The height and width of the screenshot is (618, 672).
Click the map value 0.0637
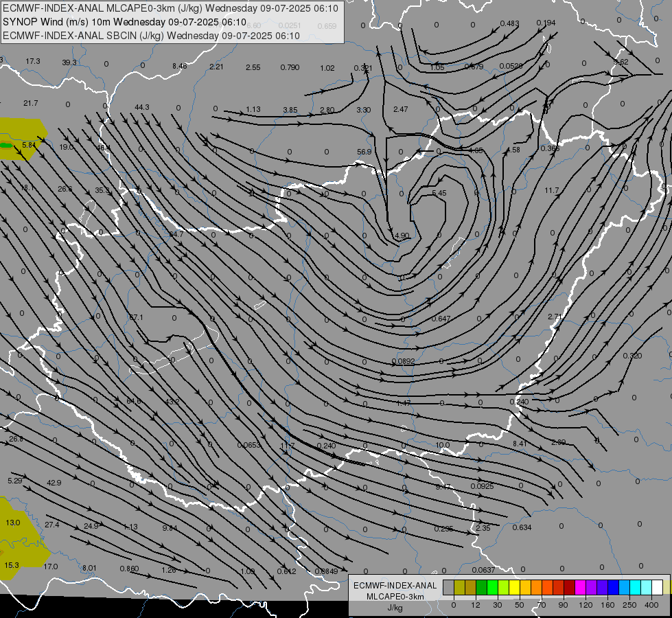coord(483,570)
